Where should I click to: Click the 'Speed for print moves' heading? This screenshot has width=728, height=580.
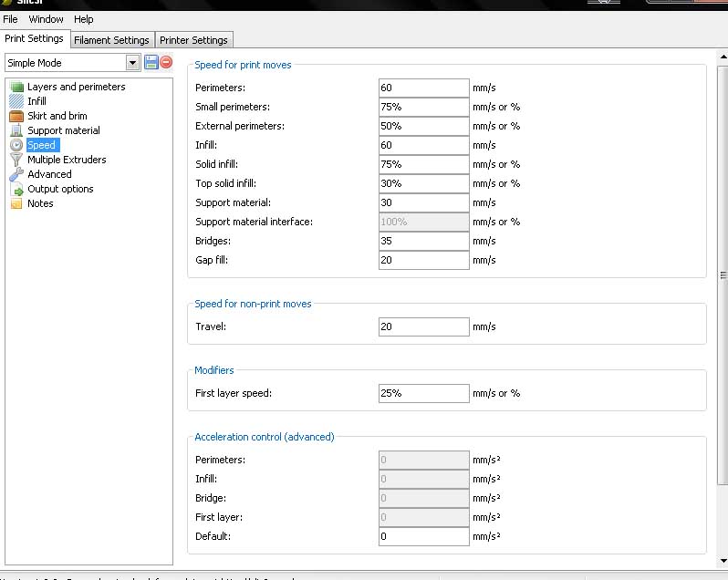click(x=243, y=65)
